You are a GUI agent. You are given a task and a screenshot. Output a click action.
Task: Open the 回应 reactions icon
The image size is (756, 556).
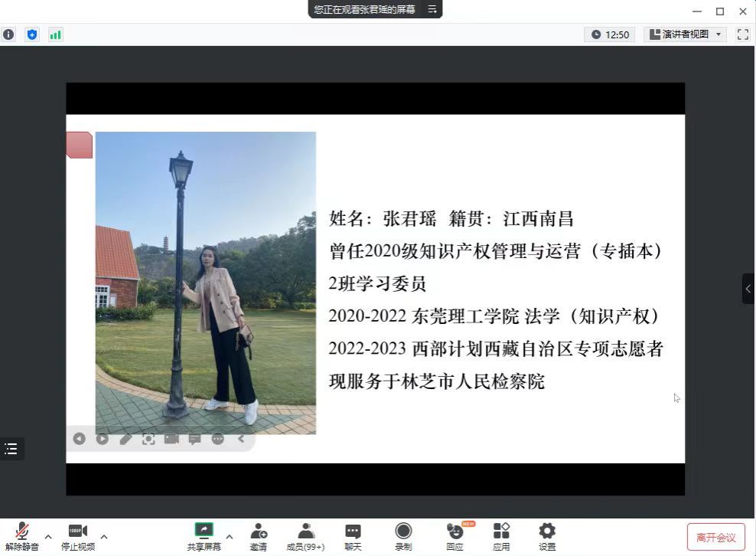click(455, 536)
